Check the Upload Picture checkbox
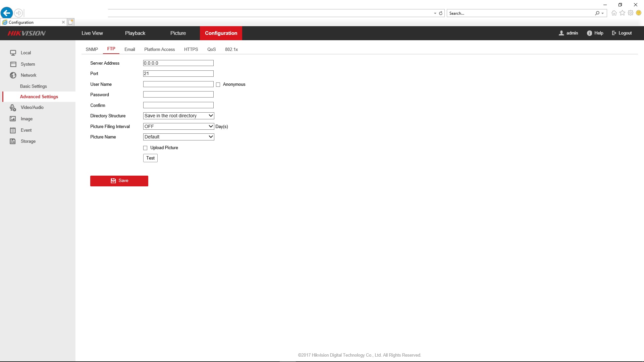644x362 pixels. [x=145, y=148]
